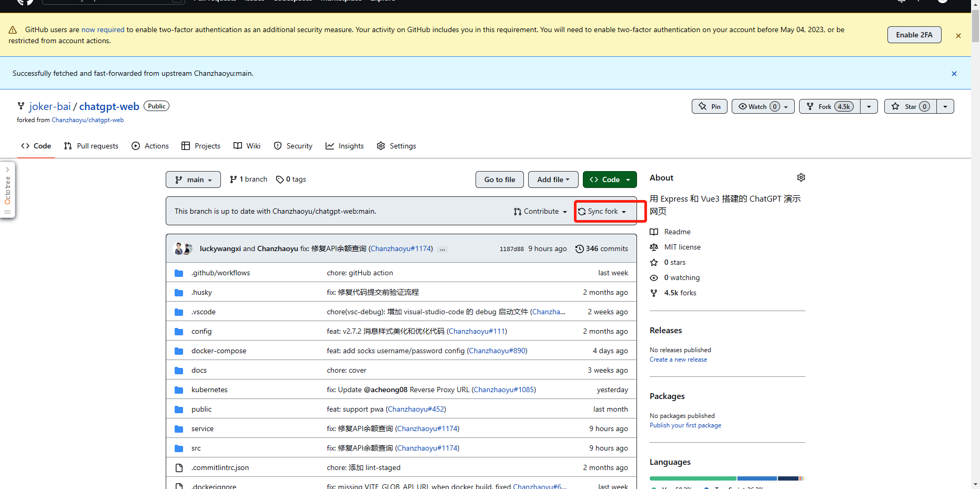Expand the commit message ellipsis
This screenshot has height=489, width=980.
[442, 249]
